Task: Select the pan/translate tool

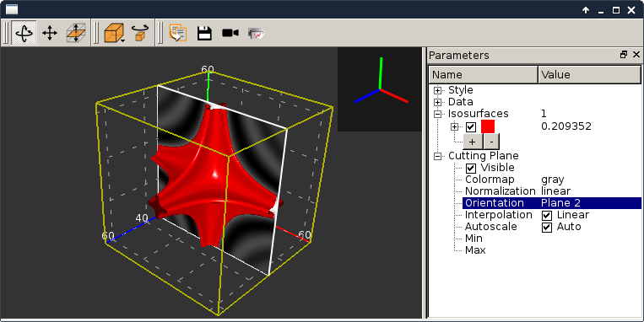Action: coord(50,33)
